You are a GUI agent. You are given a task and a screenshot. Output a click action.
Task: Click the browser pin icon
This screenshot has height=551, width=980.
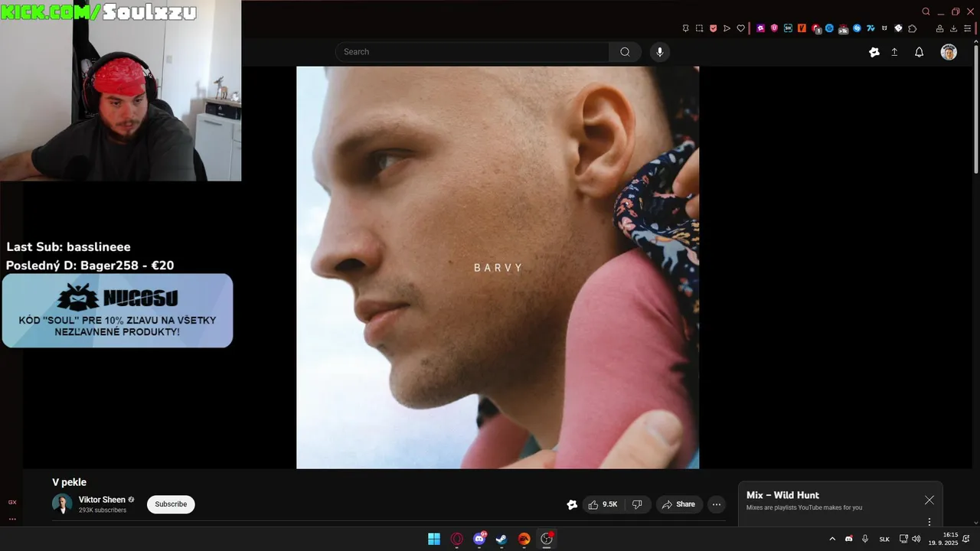pos(685,28)
